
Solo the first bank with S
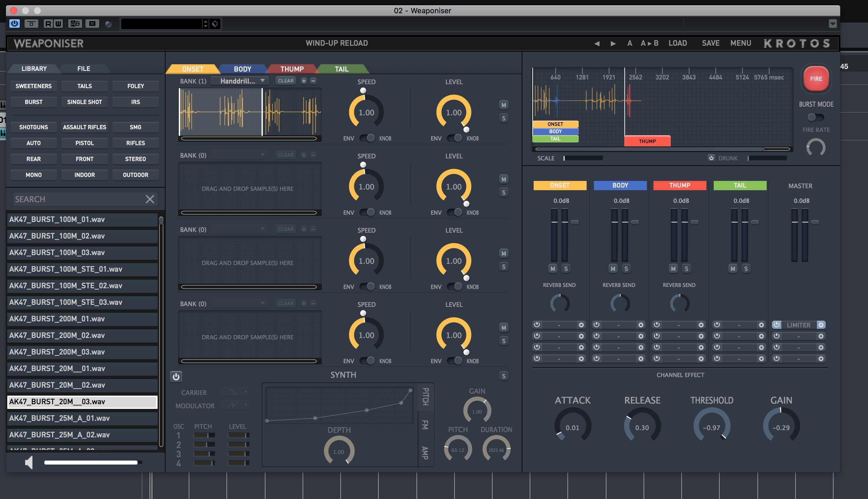pos(504,118)
